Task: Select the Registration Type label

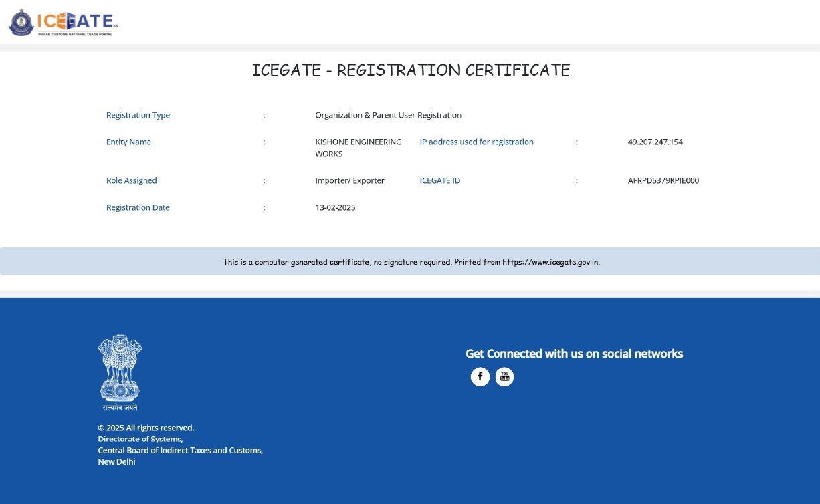Action: (138, 115)
